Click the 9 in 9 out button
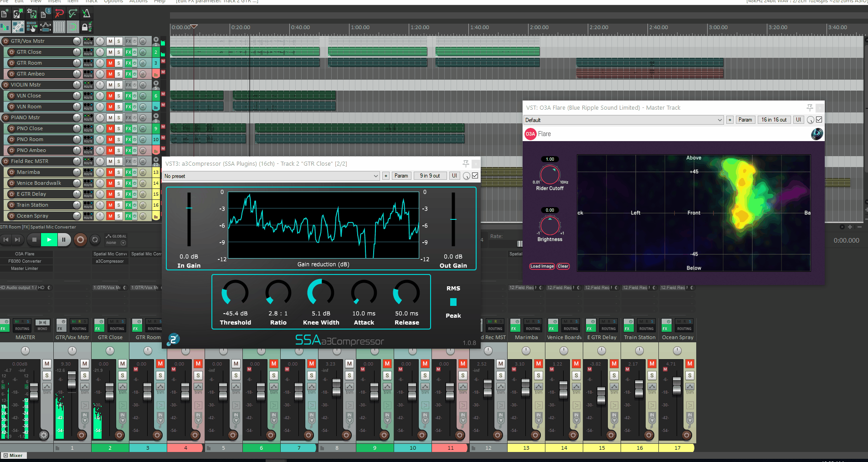868x462 pixels. point(430,176)
